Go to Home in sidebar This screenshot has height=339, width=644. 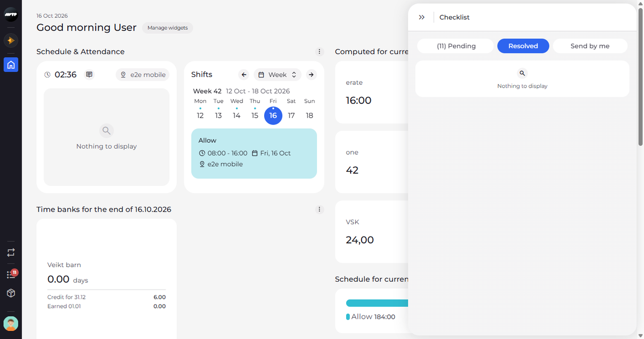coord(11,64)
